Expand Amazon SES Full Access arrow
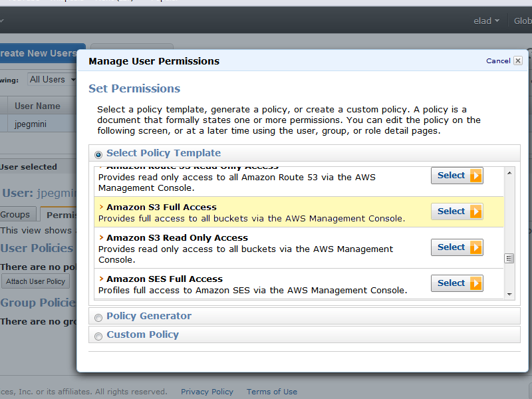The height and width of the screenshot is (399, 532). (101, 279)
